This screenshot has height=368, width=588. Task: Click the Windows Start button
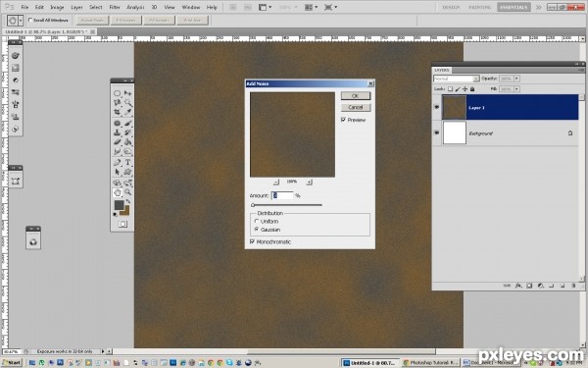click(x=11, y=363)
